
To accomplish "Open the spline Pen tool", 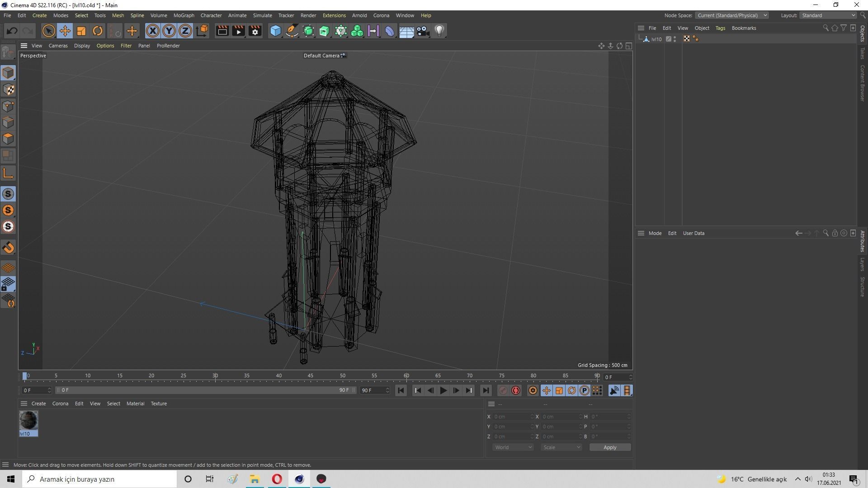I will tap(292, 31).
